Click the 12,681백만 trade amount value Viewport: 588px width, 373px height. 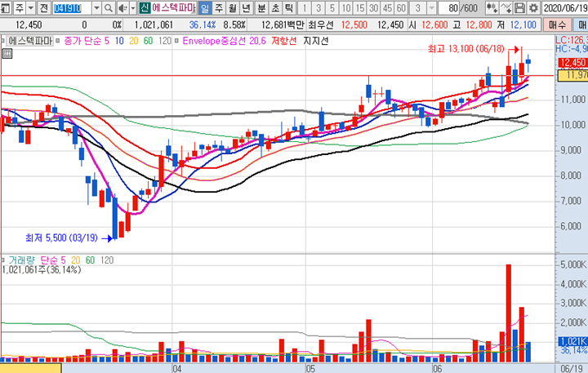(x=283, y=24)
